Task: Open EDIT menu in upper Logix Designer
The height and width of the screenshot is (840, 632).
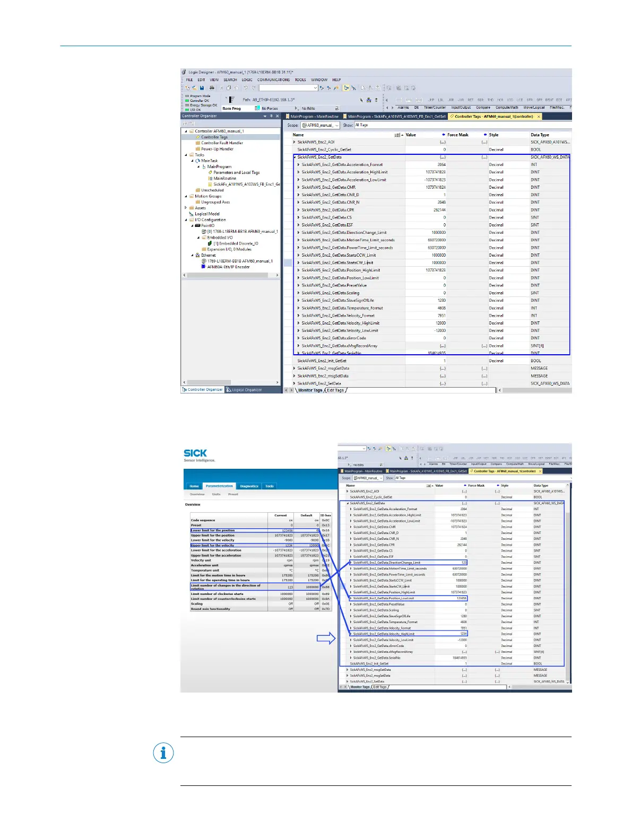Action: click(201, 80)
